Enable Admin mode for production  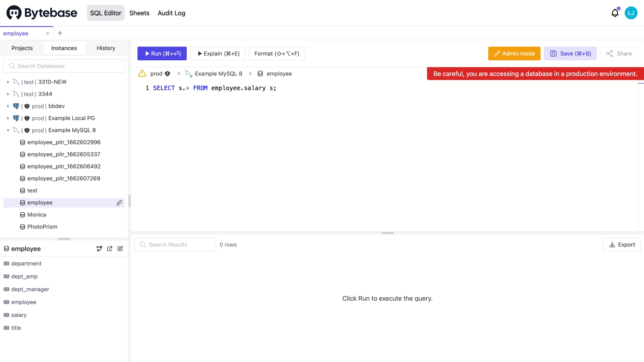tap(515, 54)
